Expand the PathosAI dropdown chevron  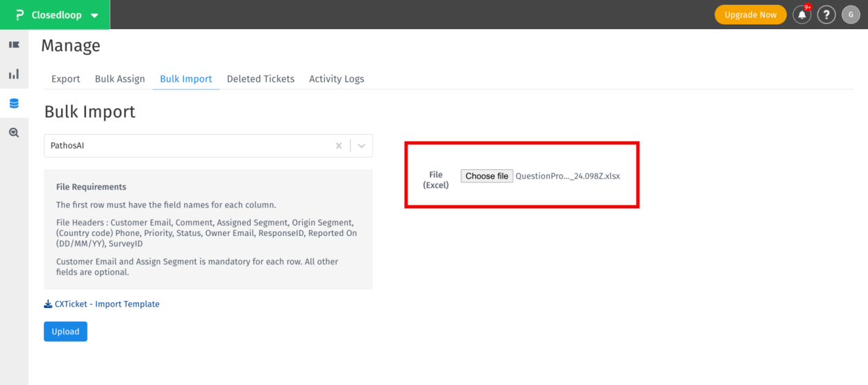coord(362,146)
